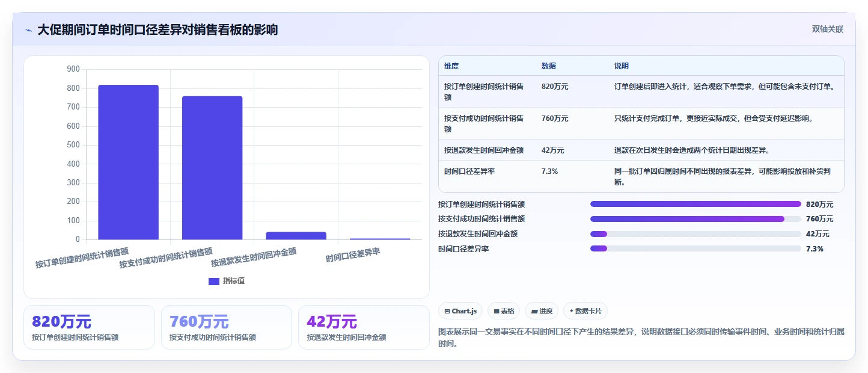The width and height of the screenshot is (868, 373).
Task: Click the 按退款发生时间回冲金额 bar in the chart
Action: point(296,236)
